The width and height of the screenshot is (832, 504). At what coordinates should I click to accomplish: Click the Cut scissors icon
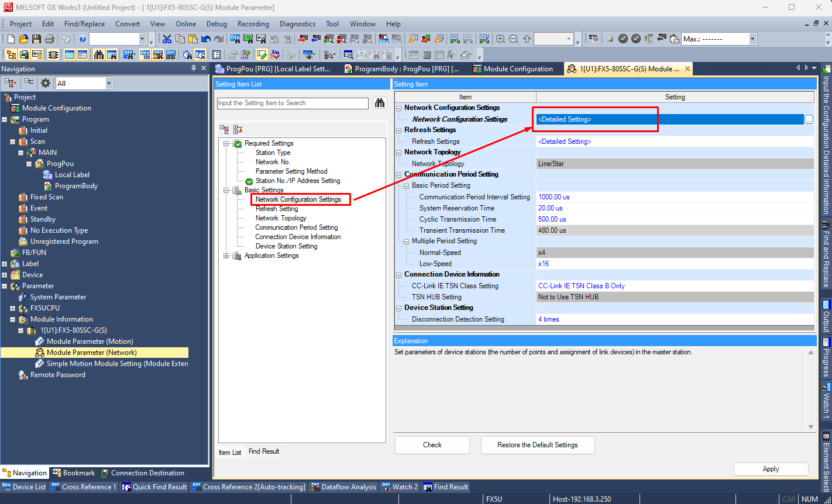pos(167,39)
